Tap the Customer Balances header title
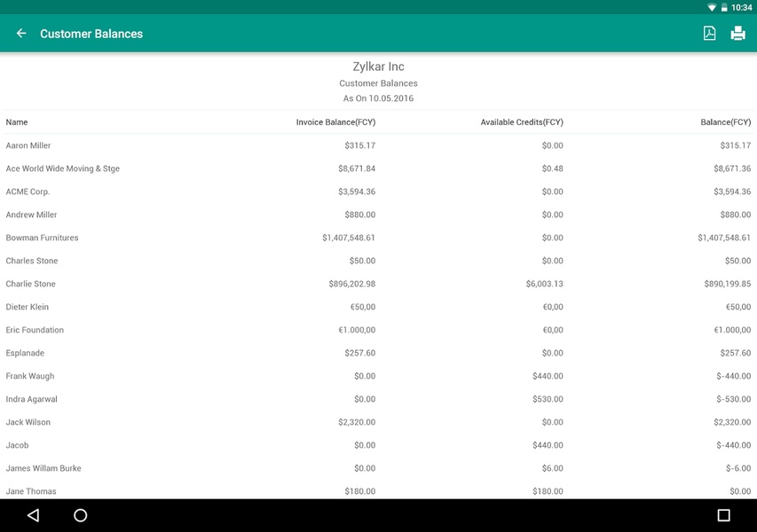757x532 pixels. point(91,34)
